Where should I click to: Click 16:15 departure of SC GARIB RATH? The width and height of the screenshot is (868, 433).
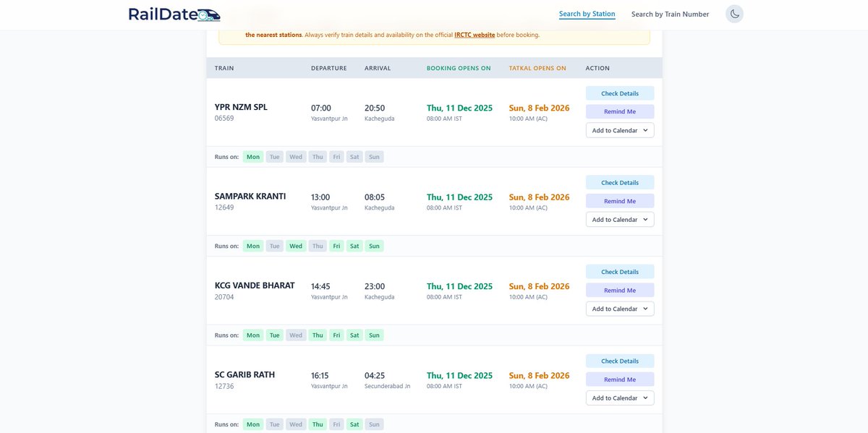pos(320,376)
